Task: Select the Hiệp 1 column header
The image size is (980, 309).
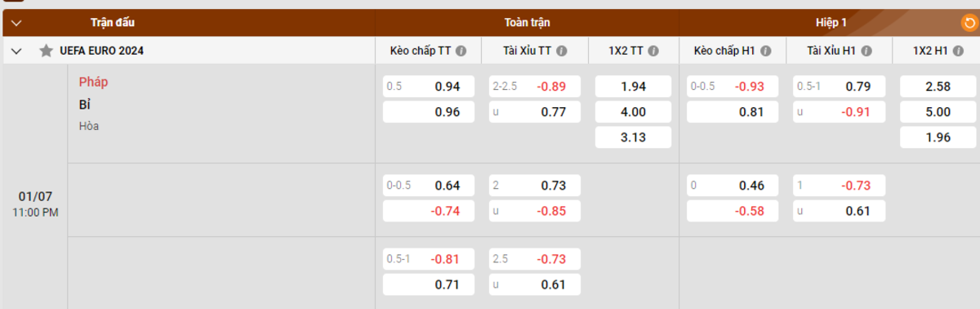Action: (x=831, y=23)
